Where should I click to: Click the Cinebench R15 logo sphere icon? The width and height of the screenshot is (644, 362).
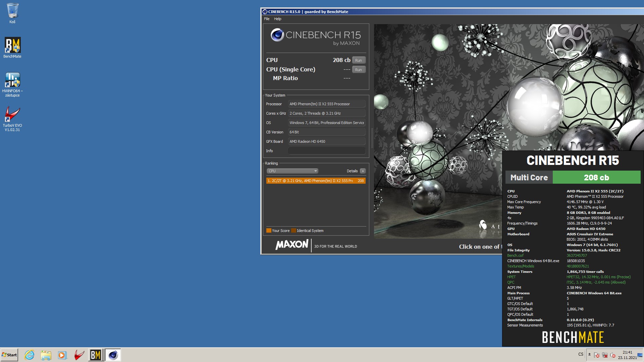[277, 35]
